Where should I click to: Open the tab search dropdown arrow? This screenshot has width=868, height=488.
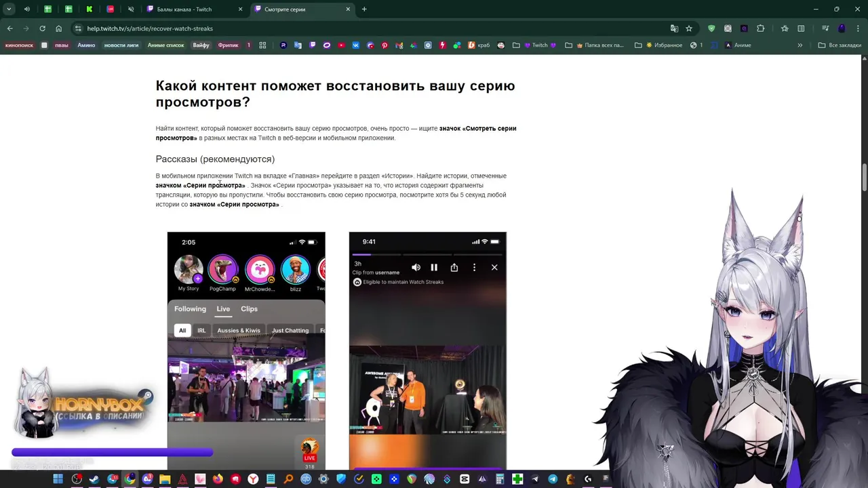click(x=9, y=9)
